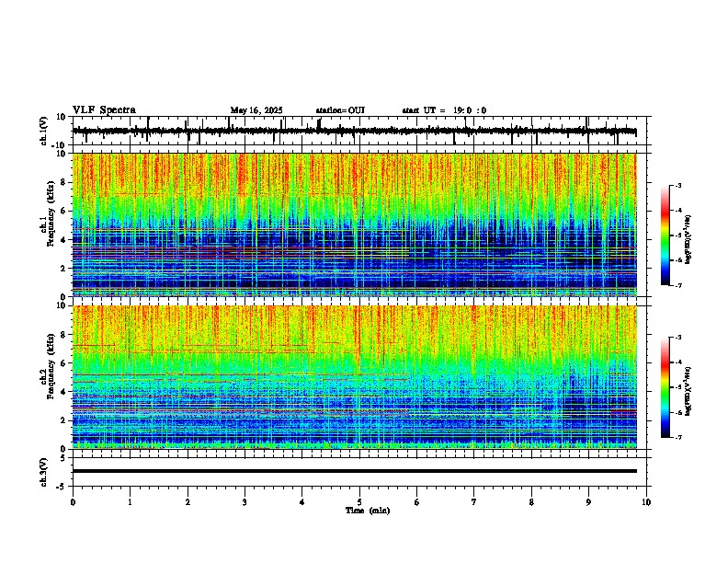Click the "Time (min)" axis label
The width and height of the screenshot is (728, 563).
[x=368, y=511]
